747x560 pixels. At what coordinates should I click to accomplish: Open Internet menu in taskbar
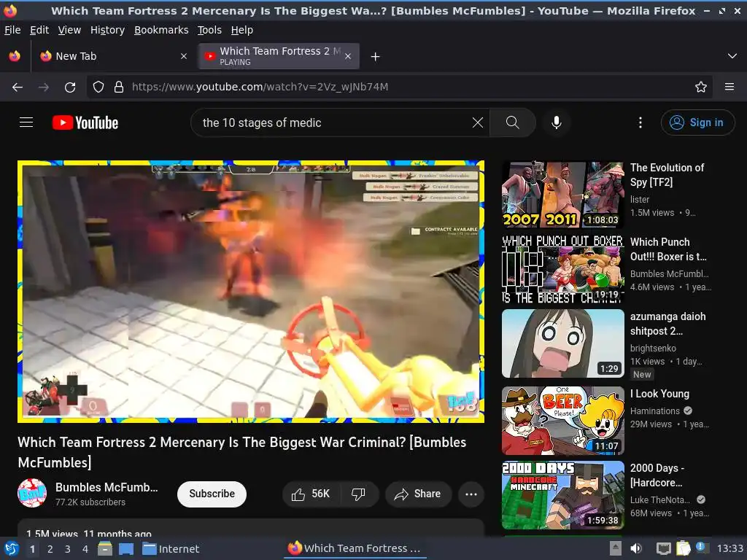pos(171,549)
